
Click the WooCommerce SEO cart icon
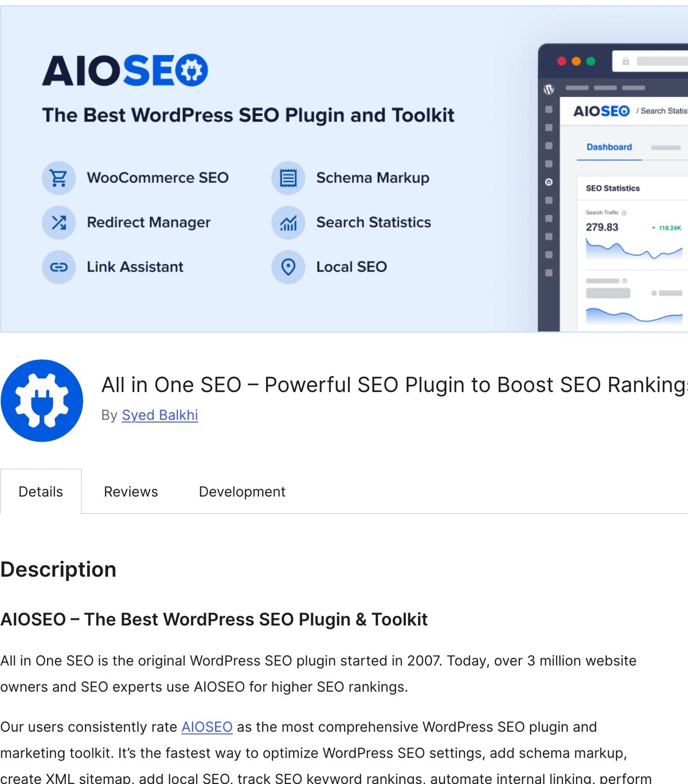tap(59, 178)
